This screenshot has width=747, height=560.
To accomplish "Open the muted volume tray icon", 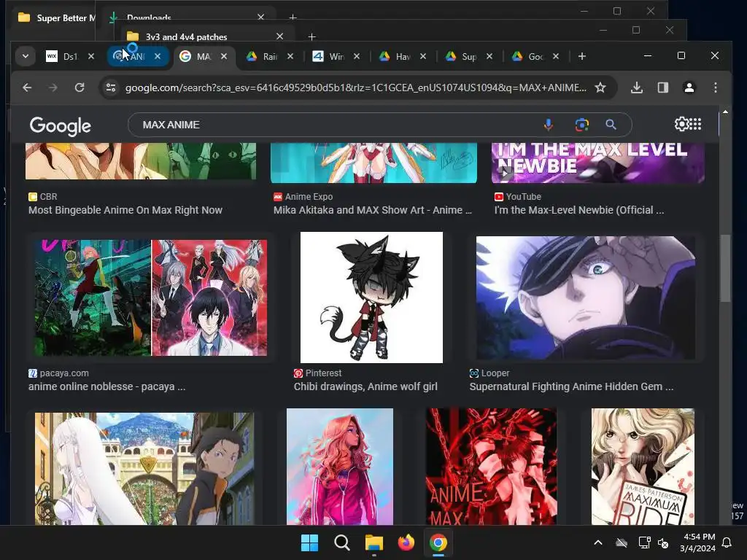I will (x=663, y=542).
